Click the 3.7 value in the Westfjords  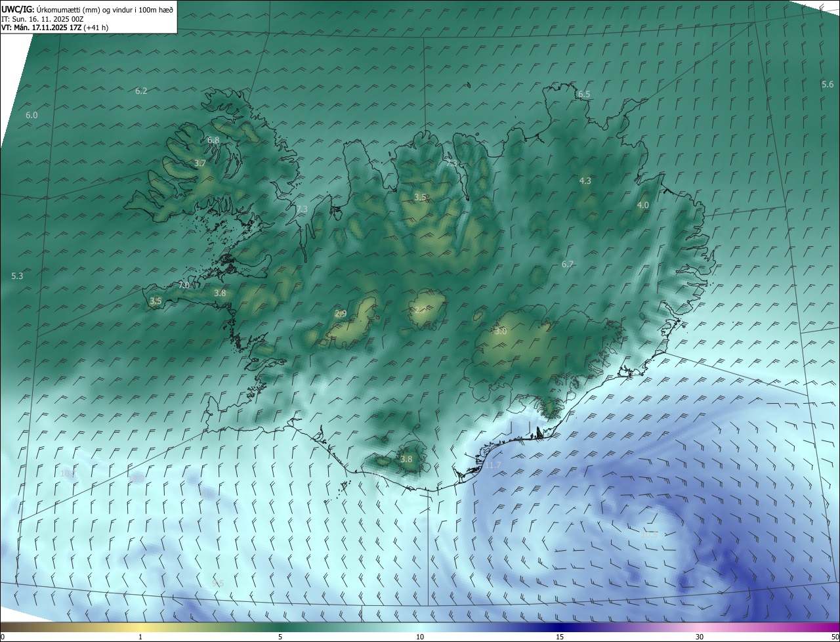coord(200,163)
